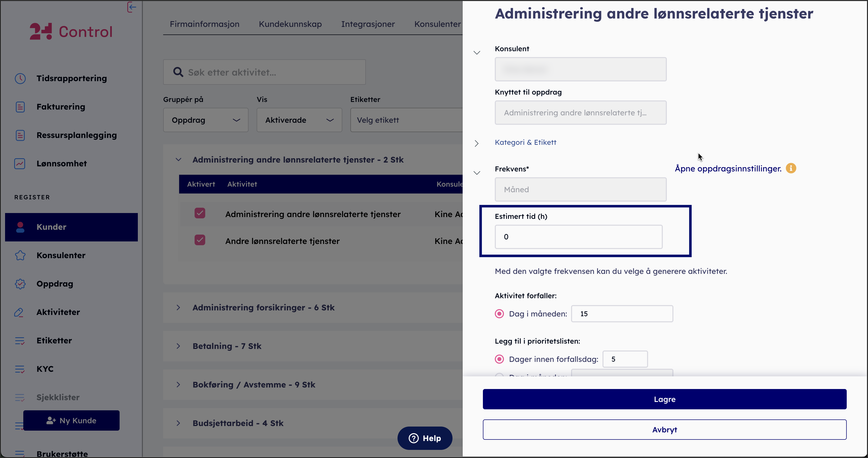Viewport: 868px width, 458px height.
Task: Click the search magnifier icon
Action: click(178, 72)
